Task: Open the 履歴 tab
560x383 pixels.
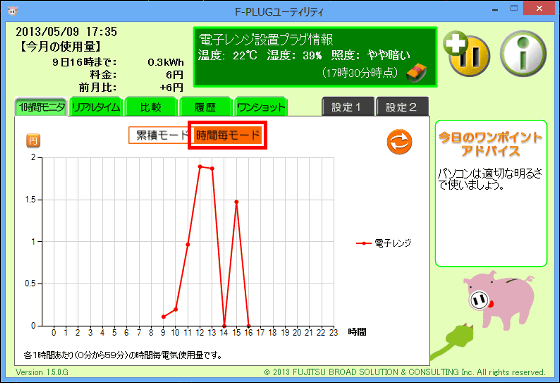Action: pyautogui.click(x=205, y=107)
